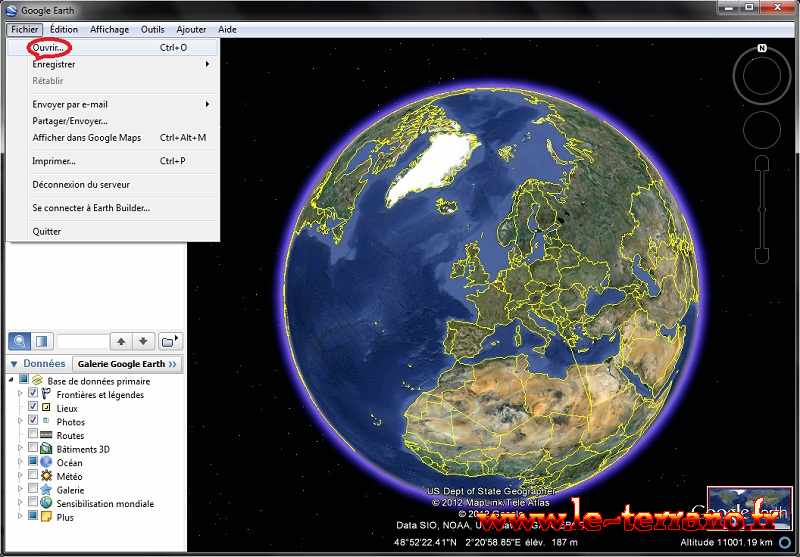Uncheck the Frontières et légendes checkbox
This screenshot has width=800, height=557.
coord(33,394)
